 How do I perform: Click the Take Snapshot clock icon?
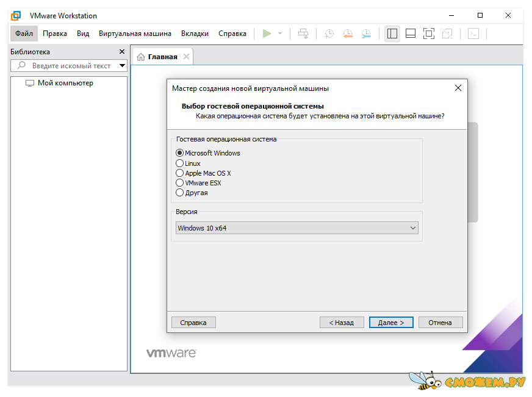tap(329, 34)
